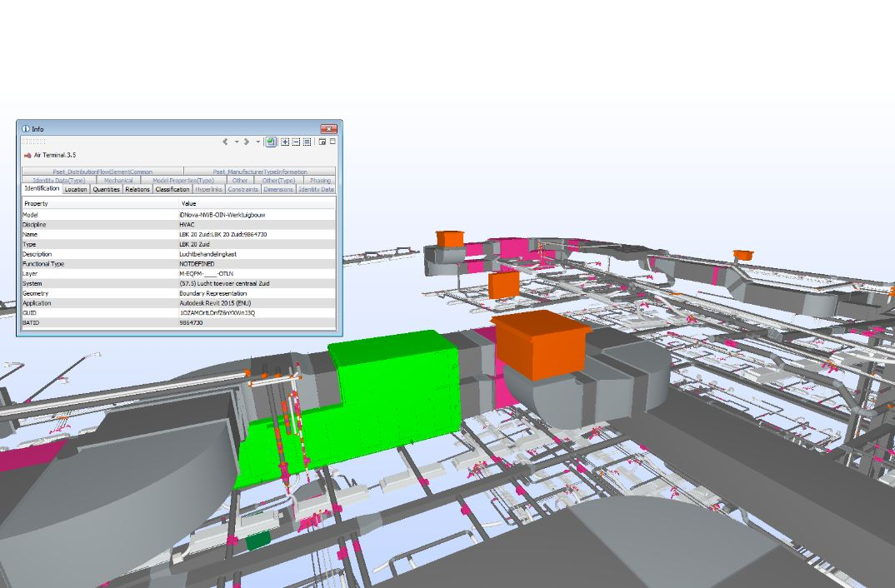Open the Classification tab
The width and height of the screenshot is (895, 588).
click(172, 189)
